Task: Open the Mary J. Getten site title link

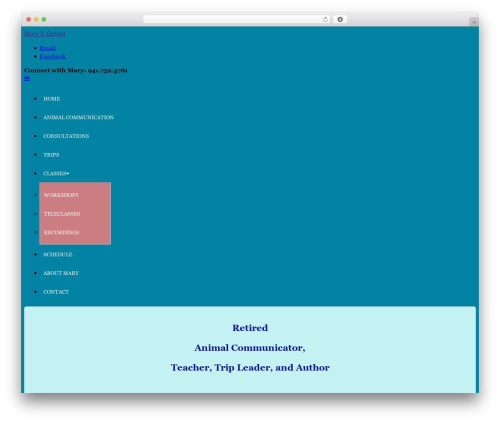Action: (x=45, y=34)
